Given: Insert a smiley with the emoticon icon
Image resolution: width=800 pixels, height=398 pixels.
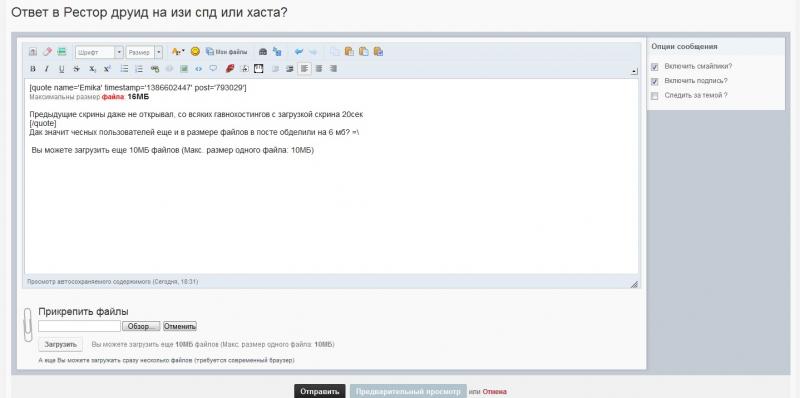Looking at the screenshot, I should [195, 52].
